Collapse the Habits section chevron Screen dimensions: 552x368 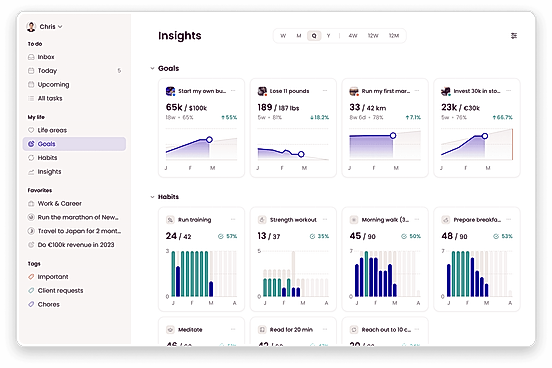click(x=152, y=197)
